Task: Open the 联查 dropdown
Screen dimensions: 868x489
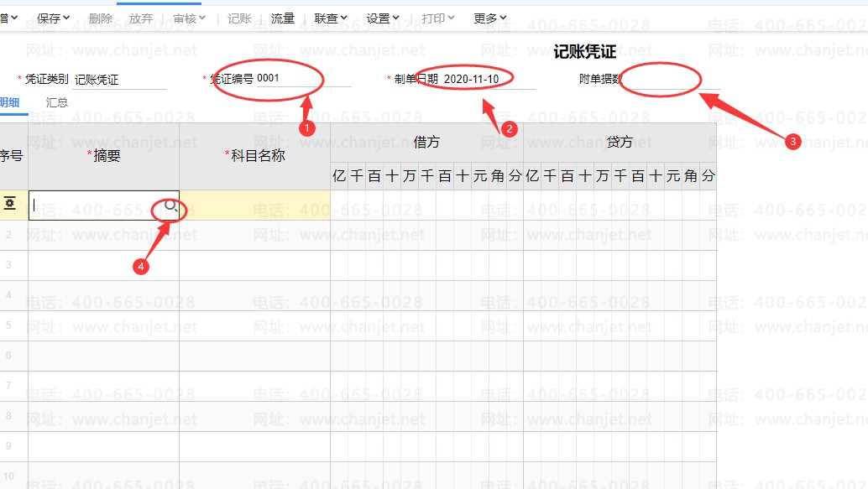Action: tap(331, 18)
